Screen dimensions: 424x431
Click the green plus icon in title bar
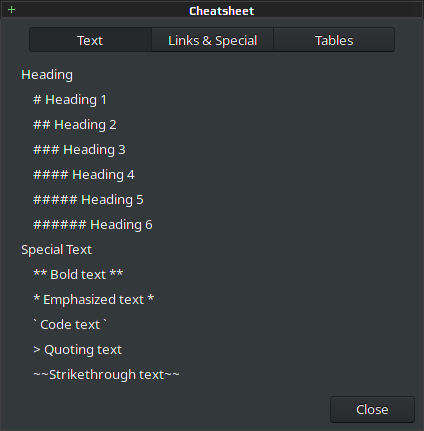point(11,10)
